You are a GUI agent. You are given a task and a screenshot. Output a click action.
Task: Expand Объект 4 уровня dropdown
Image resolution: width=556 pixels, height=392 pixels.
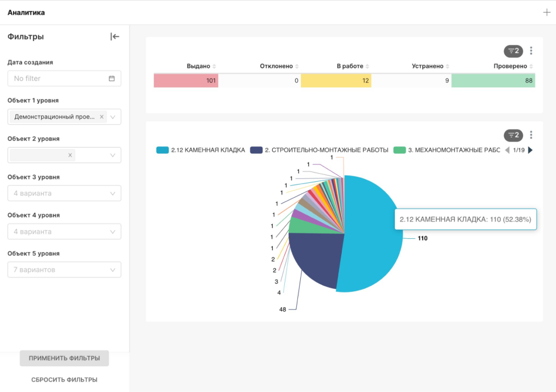tap(64, 232)
